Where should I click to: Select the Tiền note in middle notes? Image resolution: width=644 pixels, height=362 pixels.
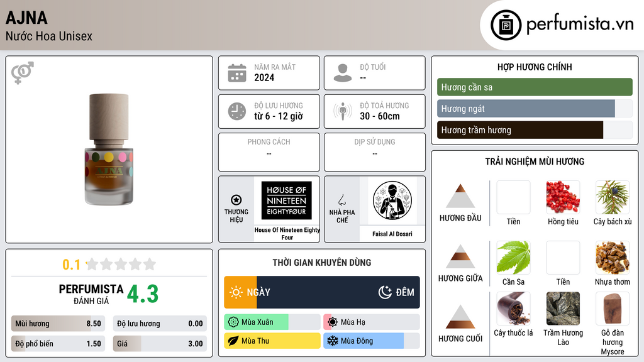pyautogui.click(x=563, y=258)
